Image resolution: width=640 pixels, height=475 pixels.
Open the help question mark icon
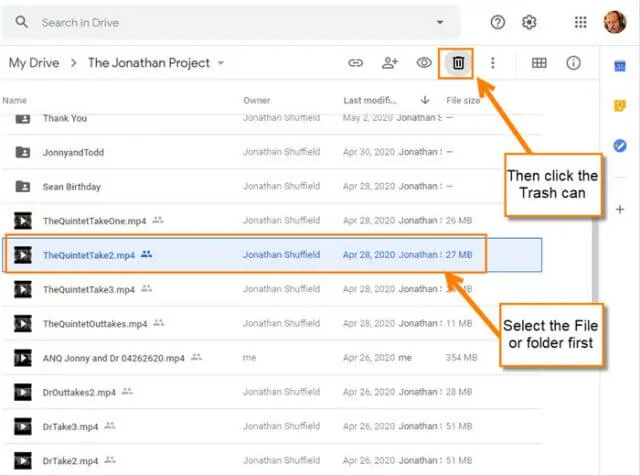point(498,22)
